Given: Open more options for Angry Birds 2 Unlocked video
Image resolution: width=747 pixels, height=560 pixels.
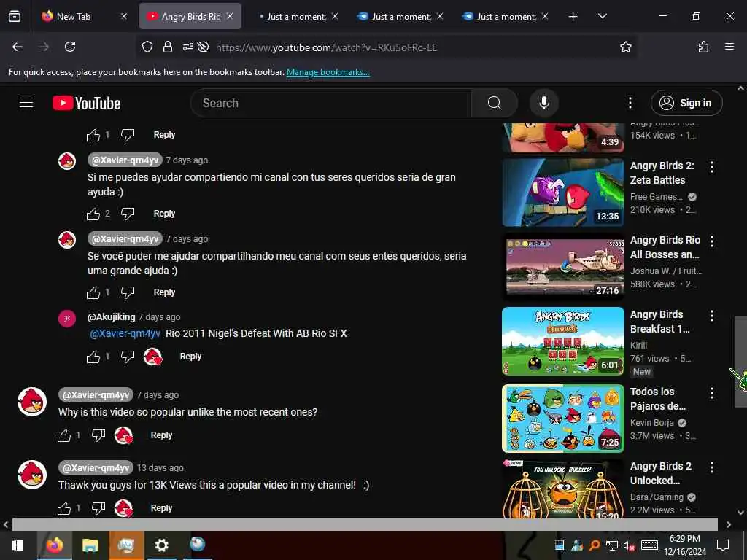Looking at the screenshot, I should [712, 467].
